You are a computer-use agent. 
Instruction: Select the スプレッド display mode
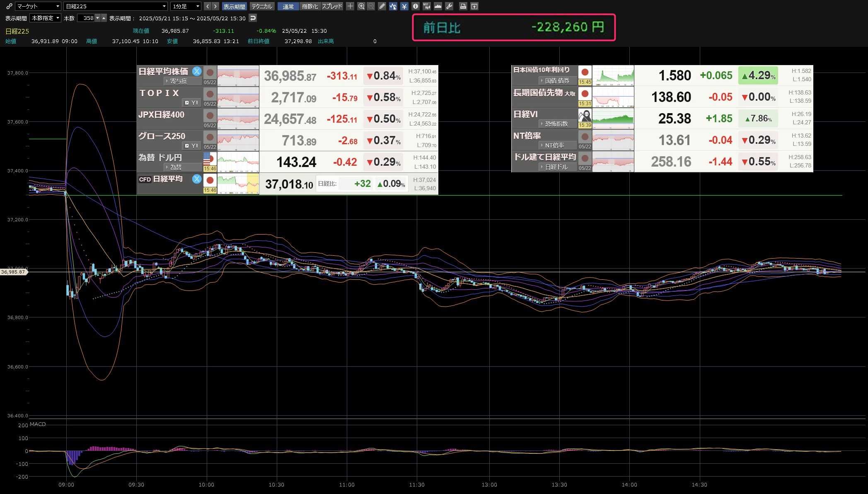332,6
